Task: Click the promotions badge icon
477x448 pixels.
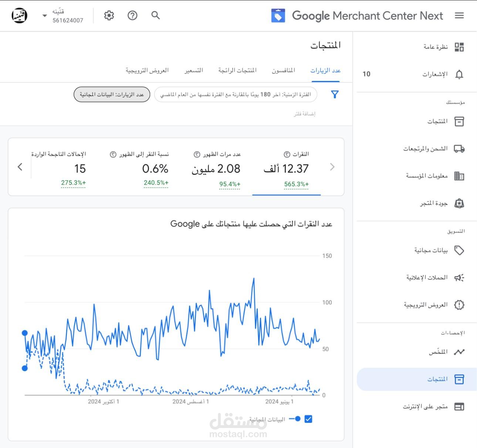Action: point(459,305)
